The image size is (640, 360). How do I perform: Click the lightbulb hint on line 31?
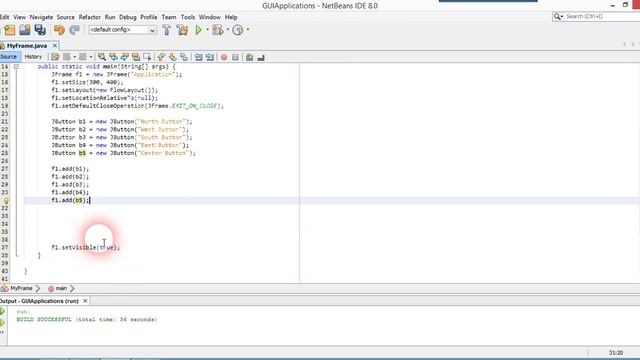pyautogui.click(x=6, y=200)
